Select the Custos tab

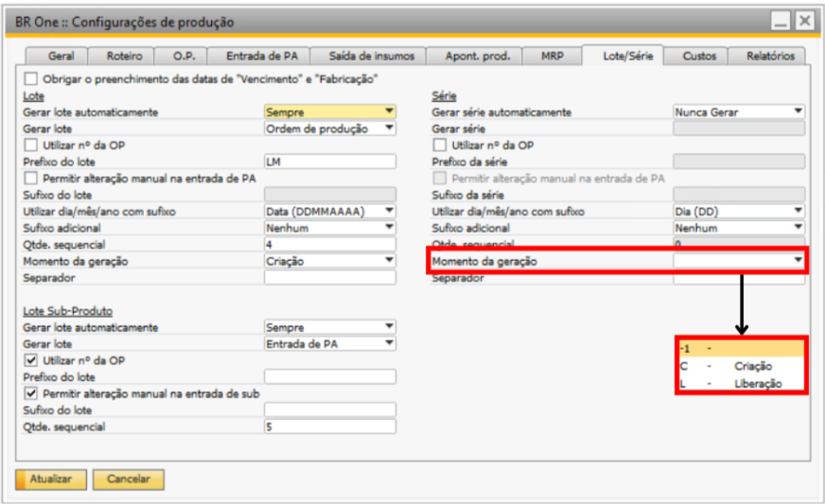699,57
